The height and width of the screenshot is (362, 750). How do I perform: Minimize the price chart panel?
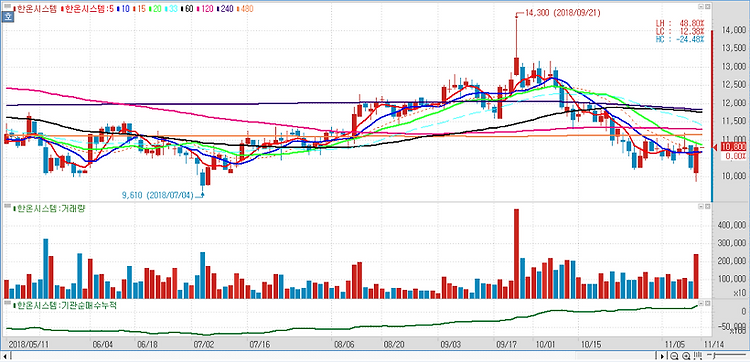701,7
